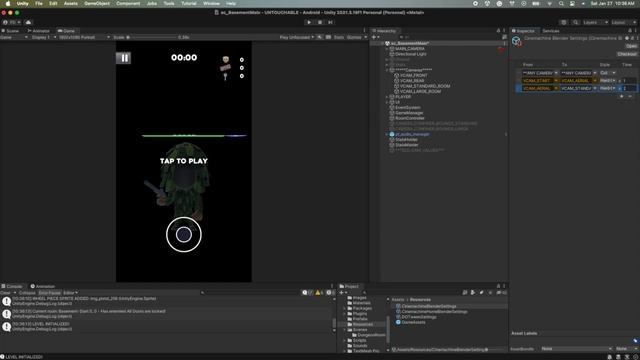Viewport: 640px width, 360px height.
Task: Switch to the Animator tab
Action: 38,31
